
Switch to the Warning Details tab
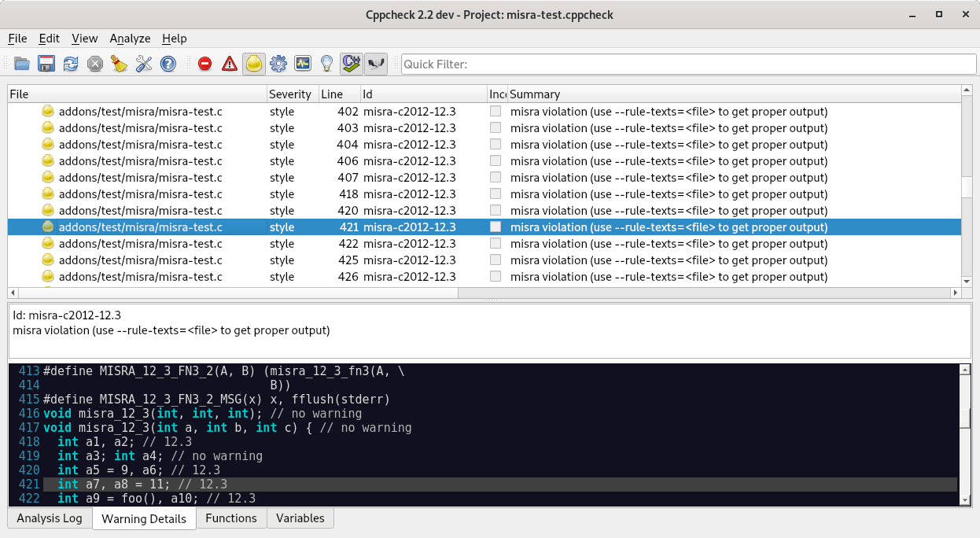click(x=144, y=518)
